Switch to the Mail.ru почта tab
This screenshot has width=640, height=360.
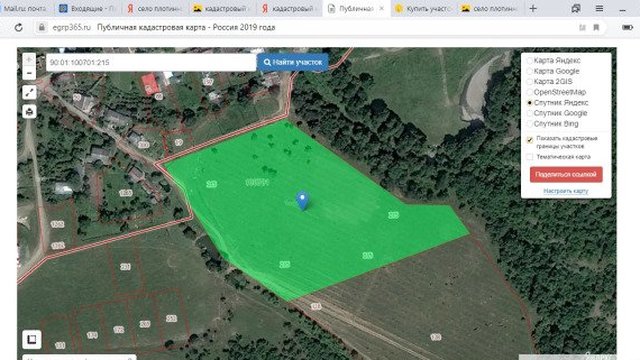pyautogui.click(x=24, y=8)
